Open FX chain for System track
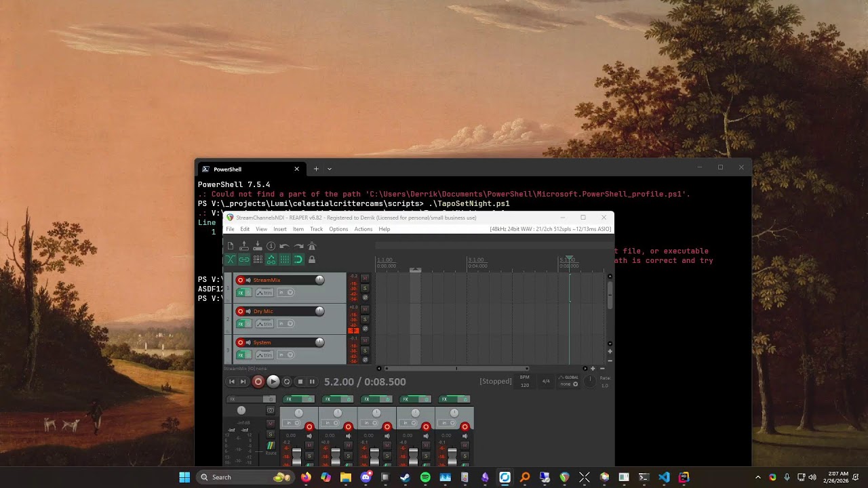Screen dimensions: 868x488 [240, 355]
